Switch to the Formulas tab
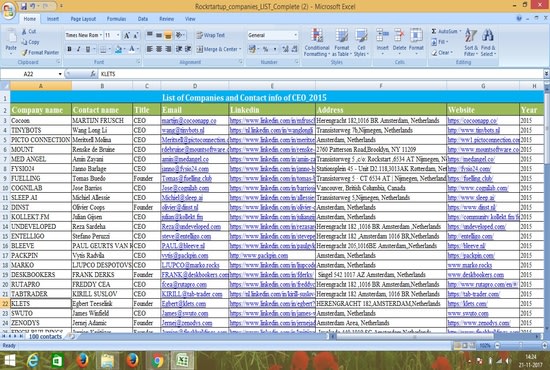Screen dimensions: 550x370 [116, 19]
